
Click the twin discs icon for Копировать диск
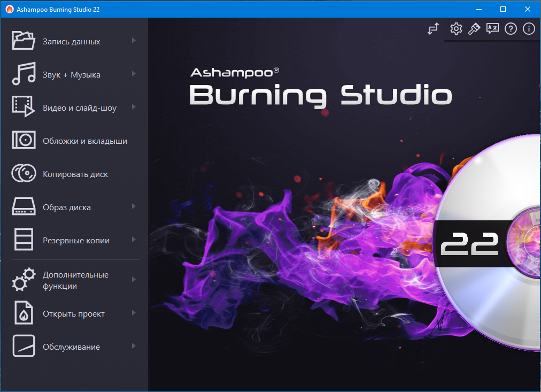(x=24, y=173)
